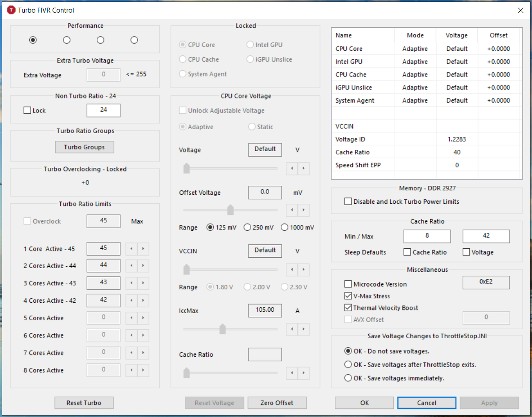Select the second Performance profile radio button
This screenshot has width=532, height=417.
tap(67, 40)
